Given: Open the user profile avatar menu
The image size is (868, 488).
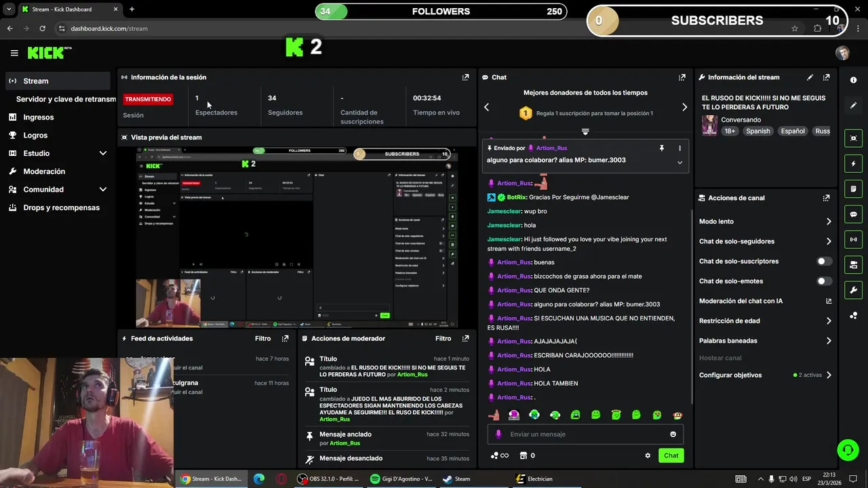Looking at the screenshot, I should (x=842, y=53).
